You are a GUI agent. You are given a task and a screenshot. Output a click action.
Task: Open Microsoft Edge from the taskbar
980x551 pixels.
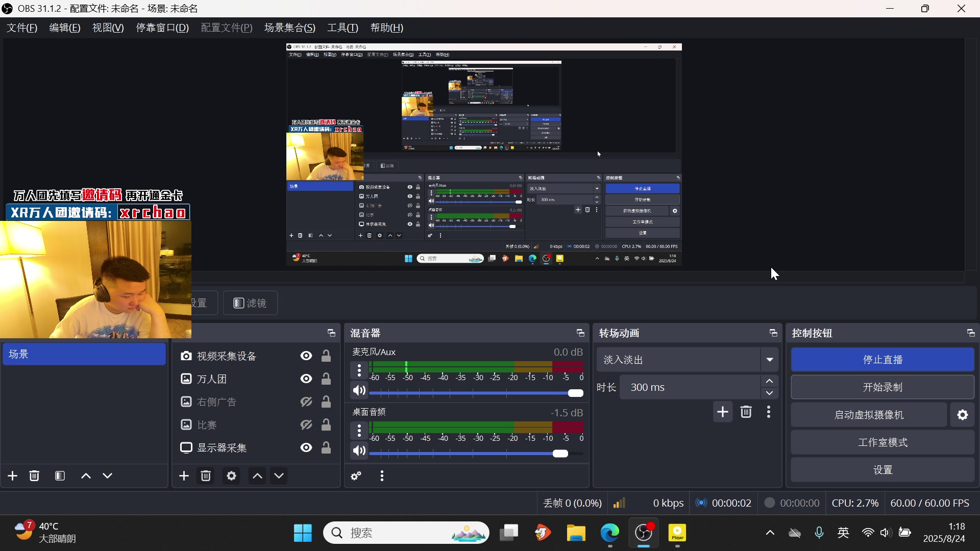[609, 533]
